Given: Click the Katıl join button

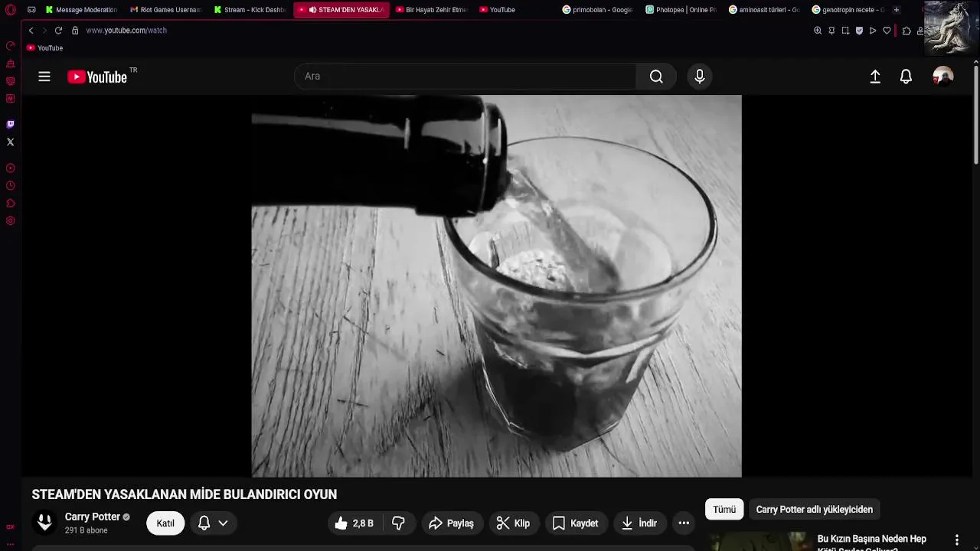Looking at the screenshot, I should pos(165,523).
